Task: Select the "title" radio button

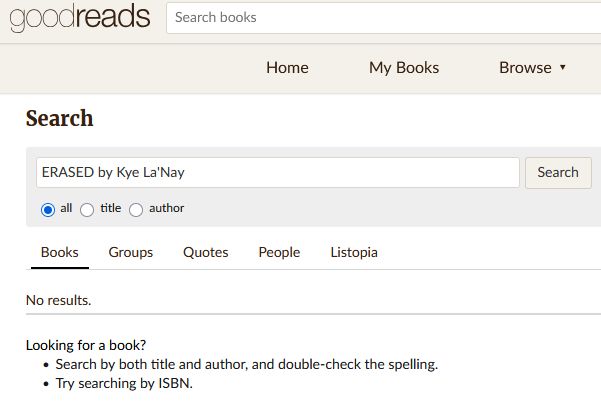Action: coord(87,209)
